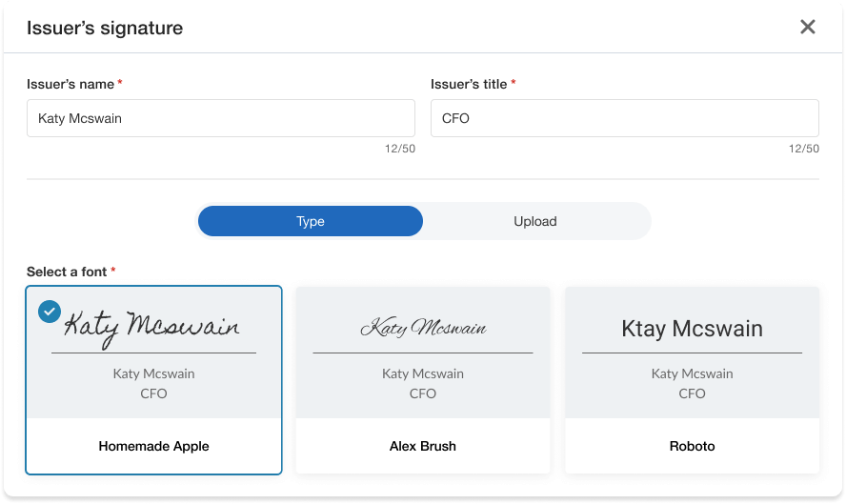Click the Alex Brush cursive signature preview
846x504 pixels.
click(x=423, y=329)
